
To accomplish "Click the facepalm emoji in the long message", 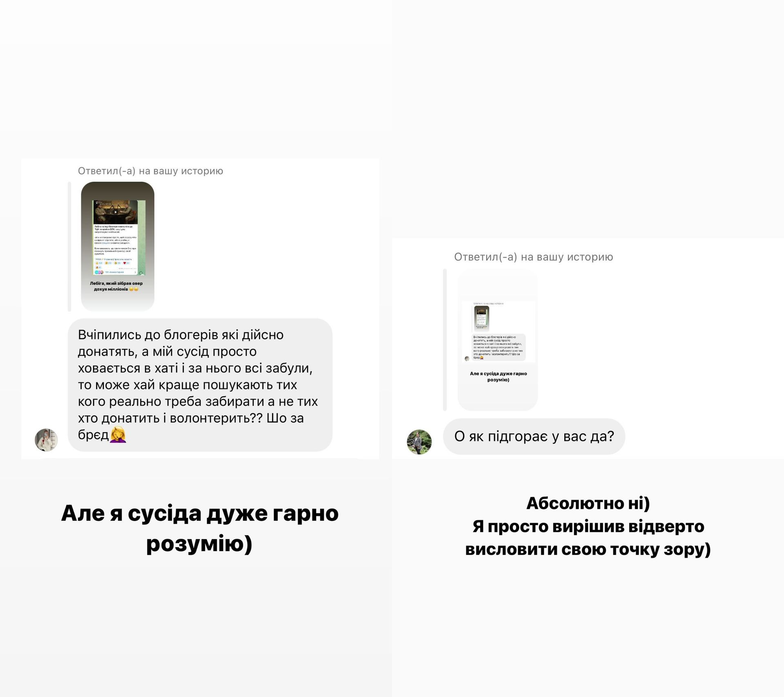I will [x=118, y=434].
